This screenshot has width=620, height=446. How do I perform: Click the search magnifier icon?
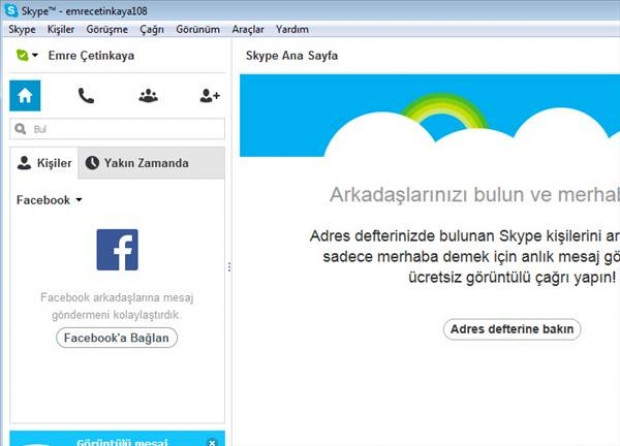[20, 129]
